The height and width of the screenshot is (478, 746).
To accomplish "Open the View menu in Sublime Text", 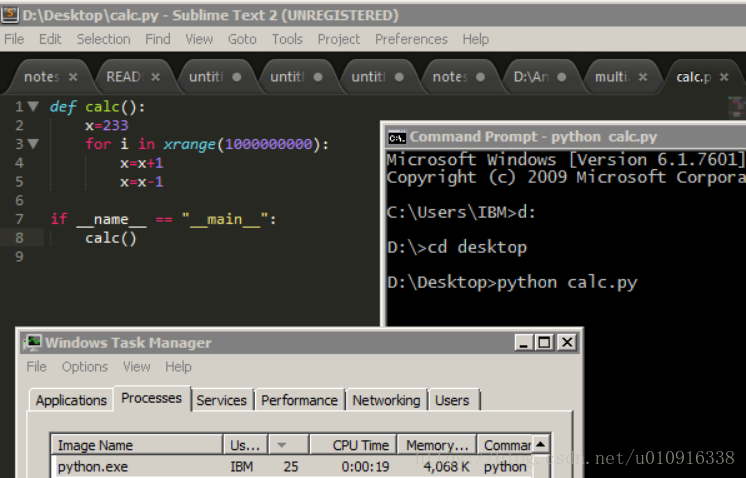I will 199,39.
